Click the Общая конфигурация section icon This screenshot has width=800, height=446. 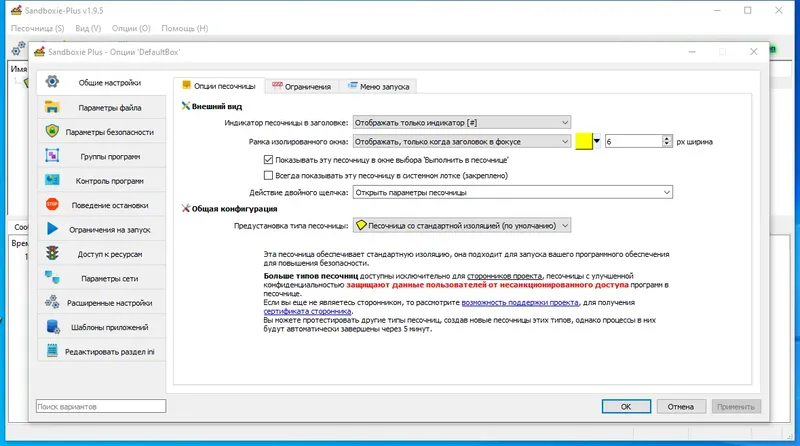pyautogui.click(x=186, y=208)
